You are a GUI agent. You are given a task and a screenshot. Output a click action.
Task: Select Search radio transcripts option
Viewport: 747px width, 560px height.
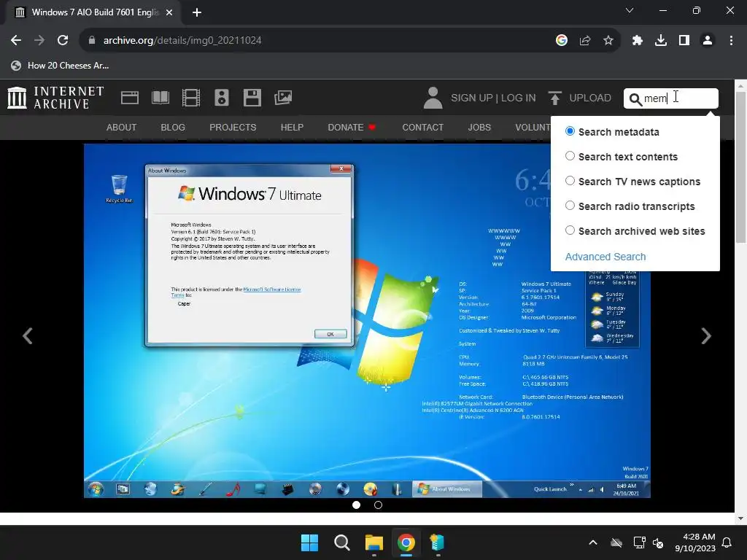point(570,206)
